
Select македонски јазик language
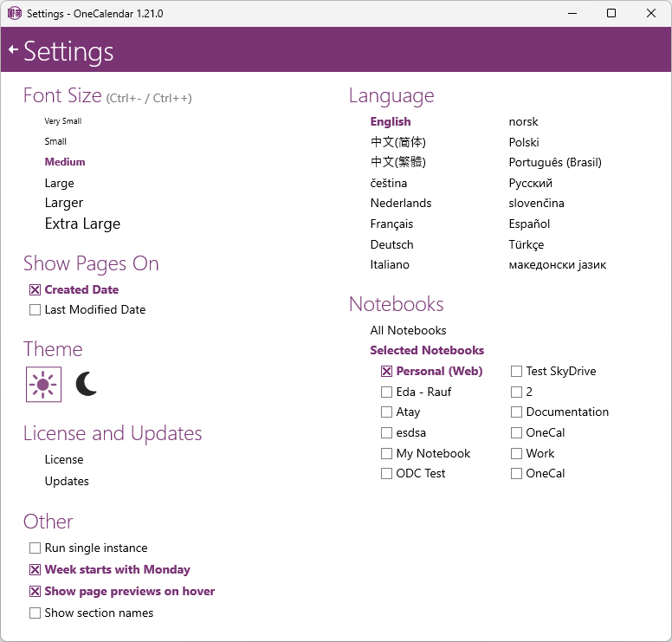tap(557, 264)
